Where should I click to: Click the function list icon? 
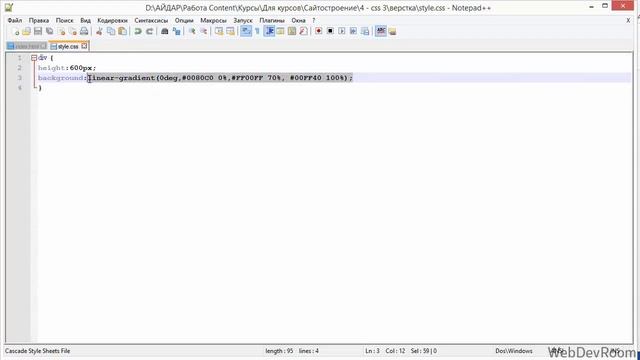point(303,31)
